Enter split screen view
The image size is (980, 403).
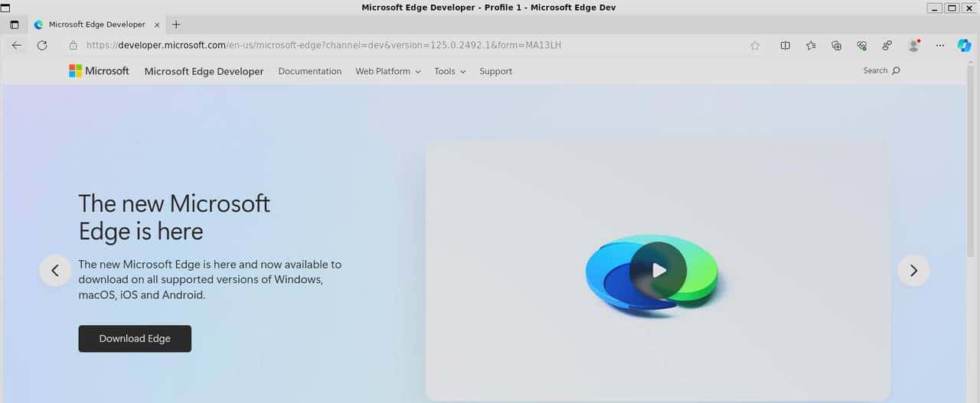point(785,46)
